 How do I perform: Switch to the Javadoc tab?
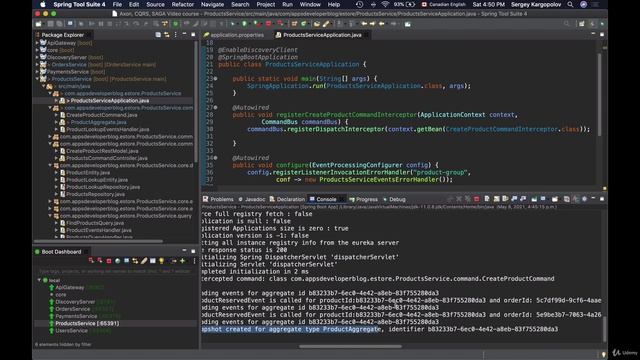(x=252, y=199)
